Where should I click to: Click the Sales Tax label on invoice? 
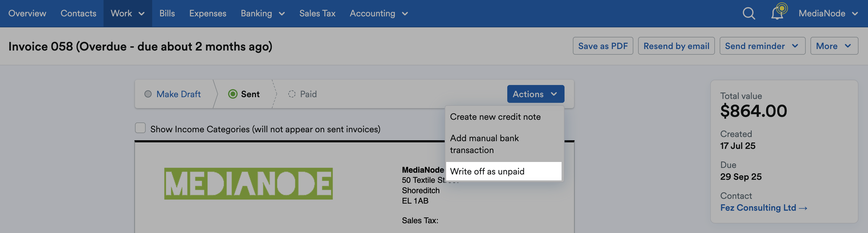click(420, 221)
